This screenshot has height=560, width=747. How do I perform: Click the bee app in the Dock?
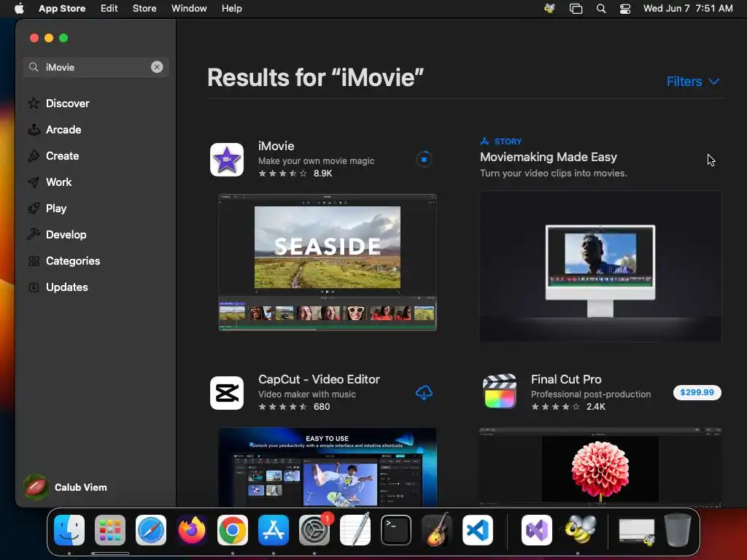click(580, 529)
